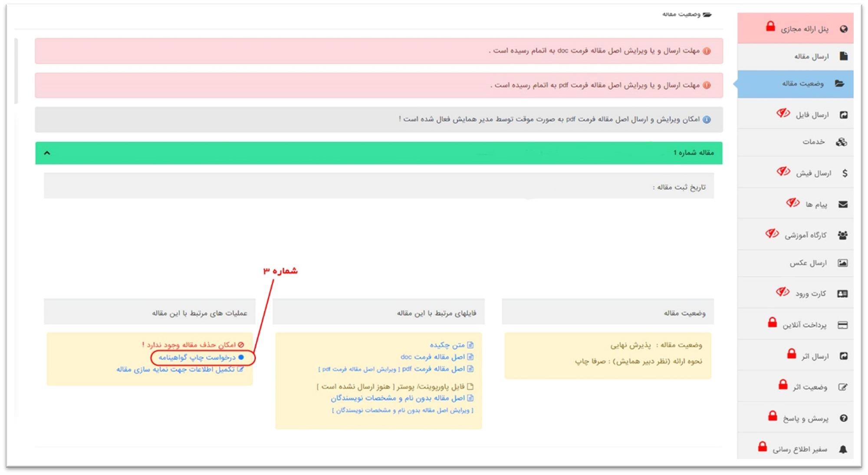
Task: Toggle the red eye icon beside کارت ورود
Action: (783, 292)
